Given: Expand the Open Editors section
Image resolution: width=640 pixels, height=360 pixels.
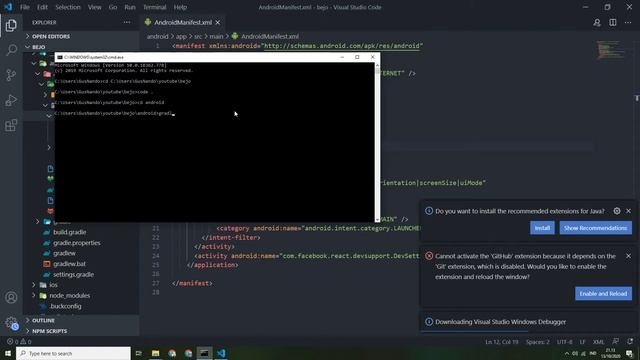Looking at the screenshot, I should (x=82, y=36).
